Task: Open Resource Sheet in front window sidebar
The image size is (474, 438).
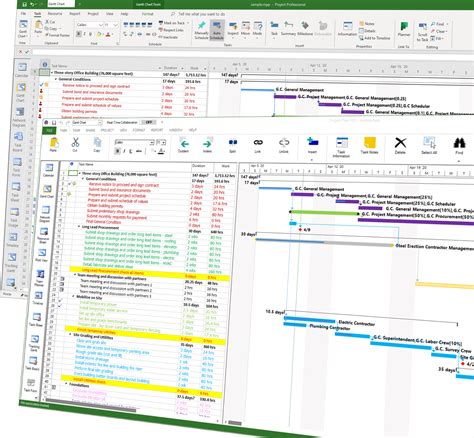Action: pyautogui.click(x=44, y=235)
